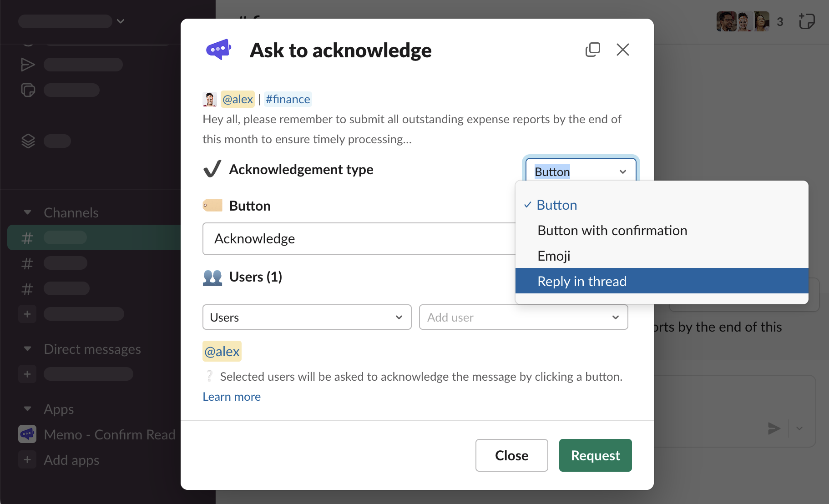The height and width of the screenshot is (504, 829).
Task: Open the Acknowledgement type dropdown
Action: (x=580, y=171)
